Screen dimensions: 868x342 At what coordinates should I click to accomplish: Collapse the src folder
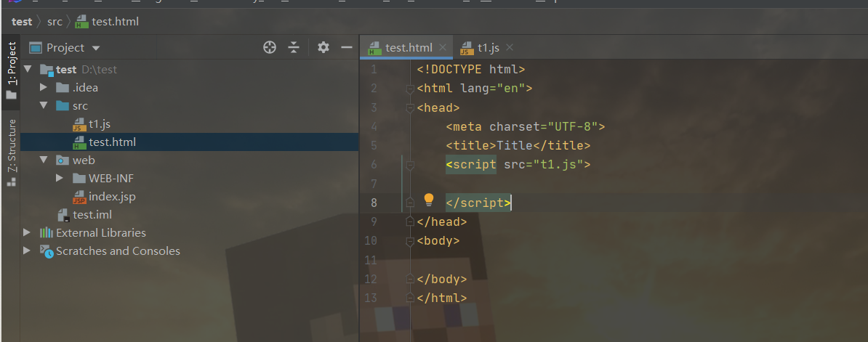click(44, 105)
